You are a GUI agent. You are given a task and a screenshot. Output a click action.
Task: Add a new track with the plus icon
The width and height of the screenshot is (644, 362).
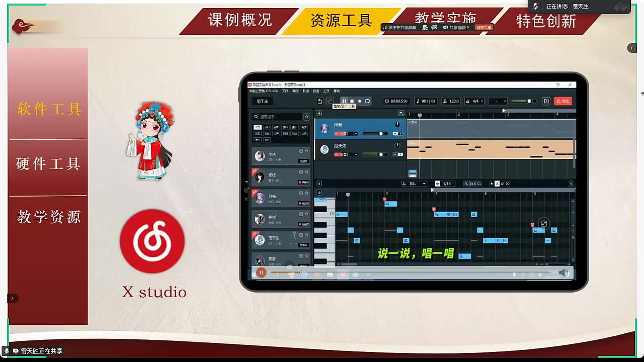319,113
